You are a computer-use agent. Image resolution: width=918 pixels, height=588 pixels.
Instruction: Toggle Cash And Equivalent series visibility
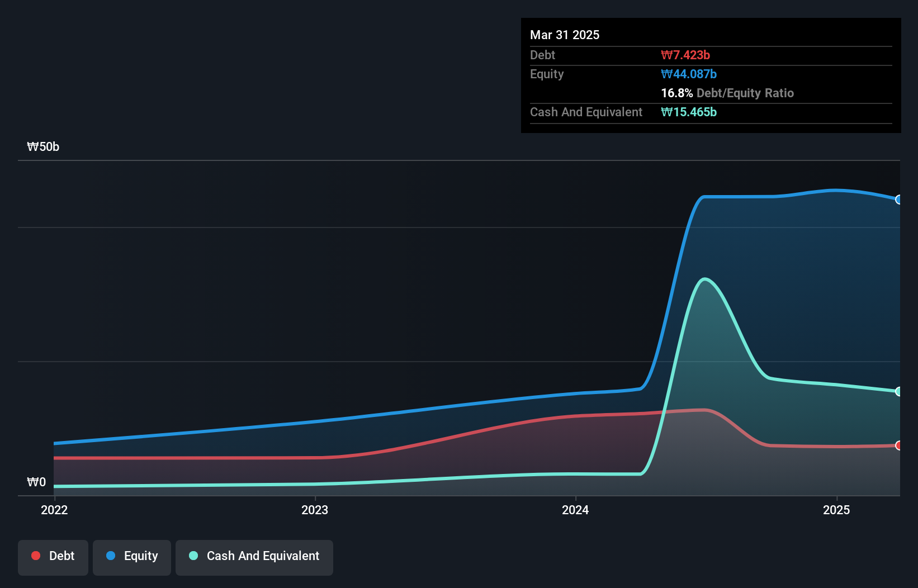pyautogui.click(x=254, y=557)
